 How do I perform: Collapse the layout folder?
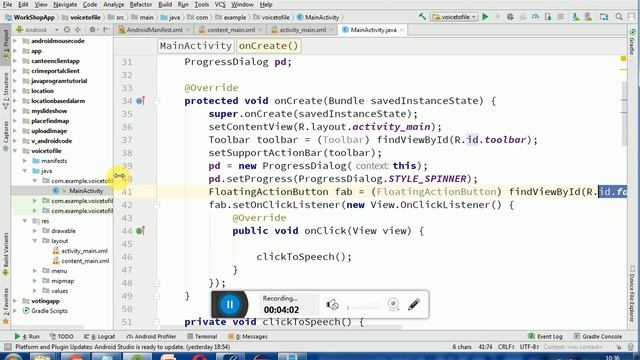[x=35, y=241]
